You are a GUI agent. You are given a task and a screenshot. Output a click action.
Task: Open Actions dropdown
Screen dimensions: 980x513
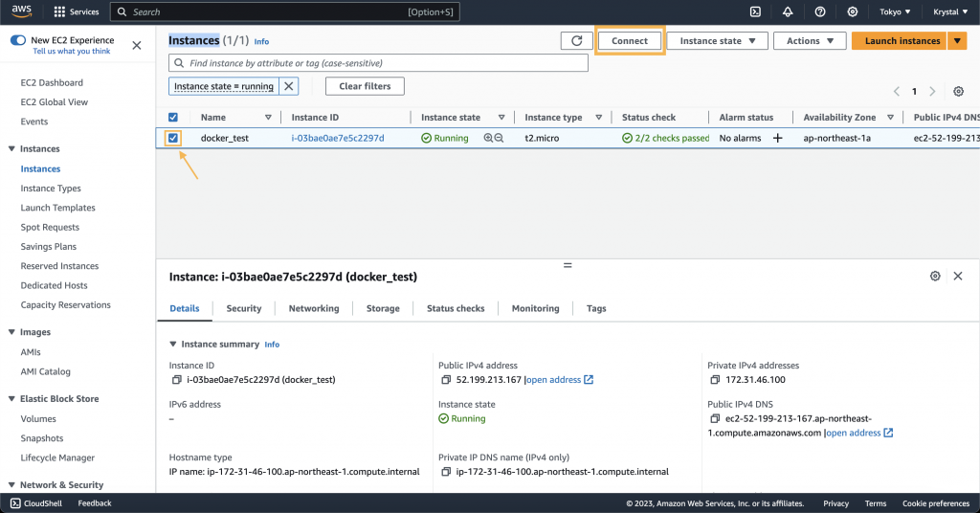click(810, 40)
